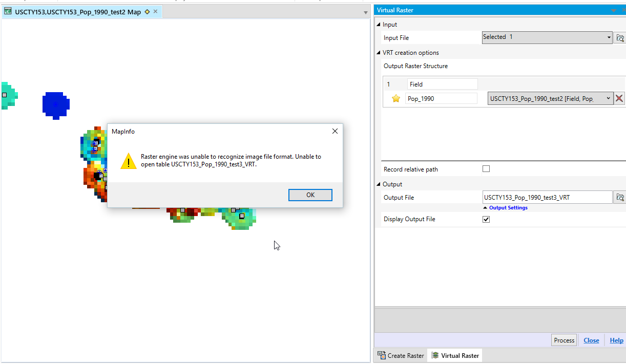The height and width of the screenshot is (364, 626).
Task: Edit the Output File name field
Action: click(543, 197)
